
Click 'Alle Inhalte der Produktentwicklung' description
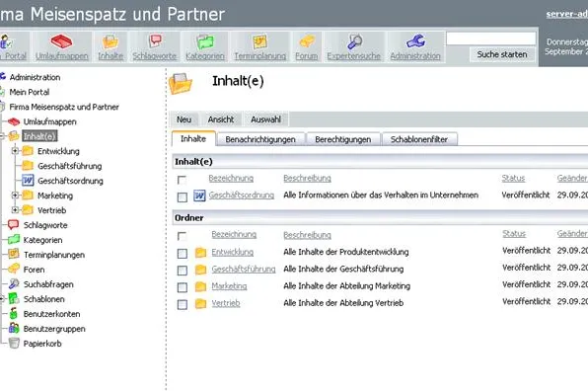pyautogui.click(x=346, y=252)
